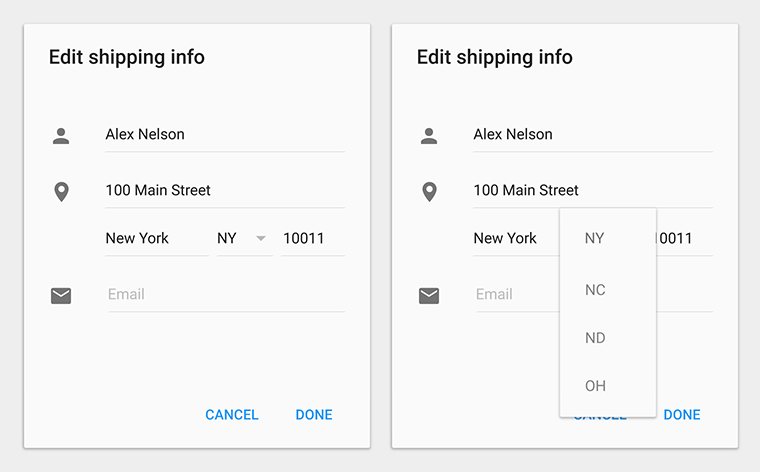The width and height of the screenshot is (760, 472).
Task: Focus the Email field in left dialog
Action: 224,295
